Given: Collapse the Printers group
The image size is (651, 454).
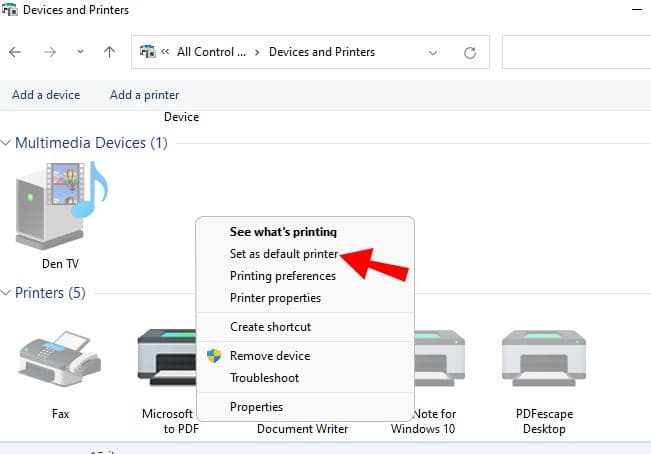Looking at the screenshot, I should pyautogui.click(x=6, y=293).
